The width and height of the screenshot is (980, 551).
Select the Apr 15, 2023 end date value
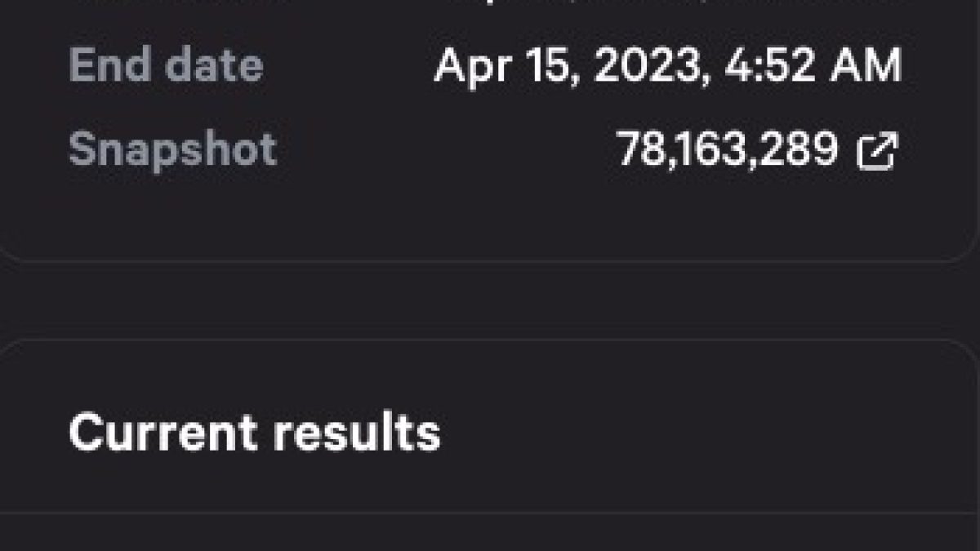(x=667, y=66)
